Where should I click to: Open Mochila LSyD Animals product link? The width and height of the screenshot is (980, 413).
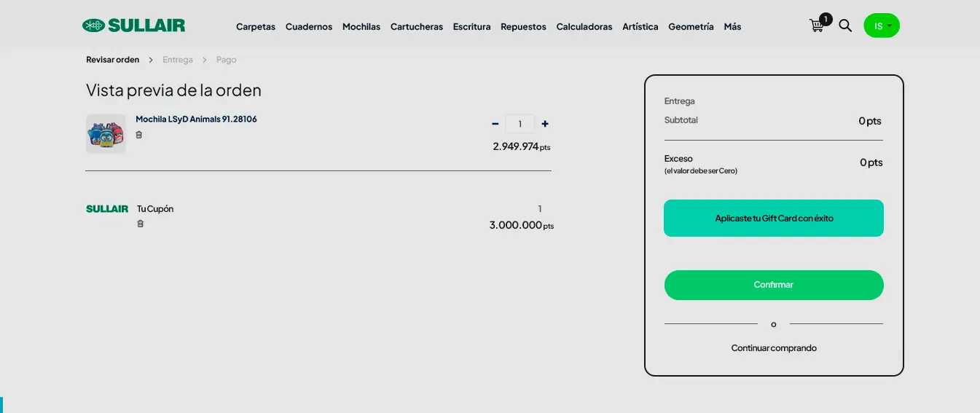tap(196, 119)
